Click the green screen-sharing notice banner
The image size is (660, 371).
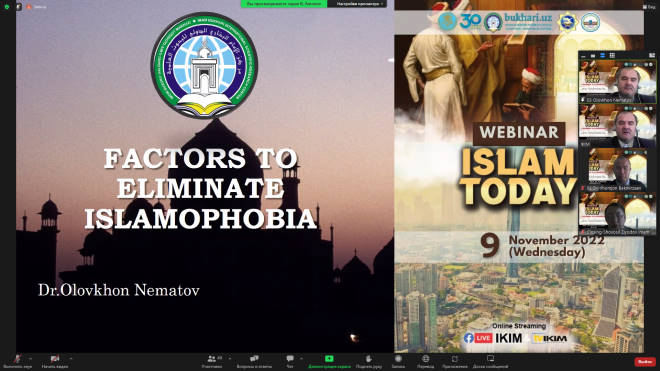tap(284, 4)
